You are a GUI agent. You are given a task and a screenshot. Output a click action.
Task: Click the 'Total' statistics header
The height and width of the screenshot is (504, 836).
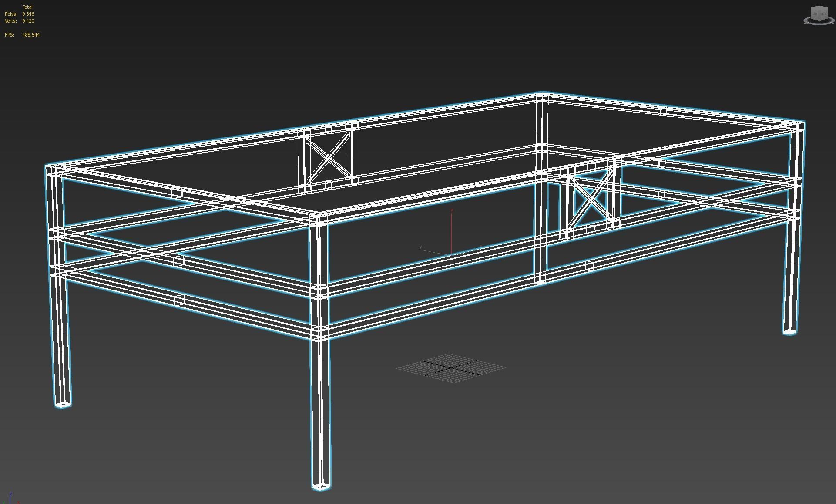tap(27, 7)
